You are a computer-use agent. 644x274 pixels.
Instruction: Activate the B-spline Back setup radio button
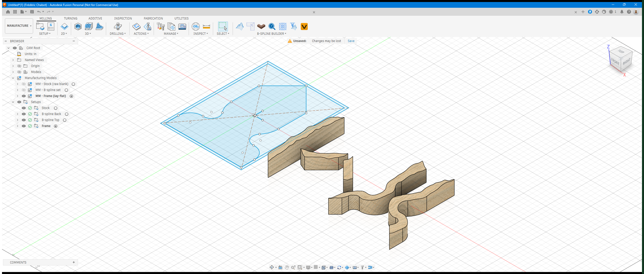pyautogui.click(x=66, y=114)
